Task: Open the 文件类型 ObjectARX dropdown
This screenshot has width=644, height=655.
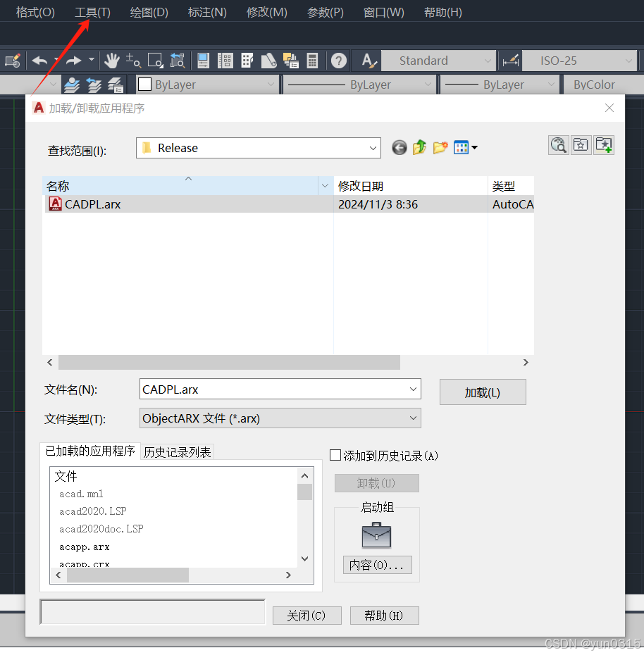Action: [x=413, y=418]
